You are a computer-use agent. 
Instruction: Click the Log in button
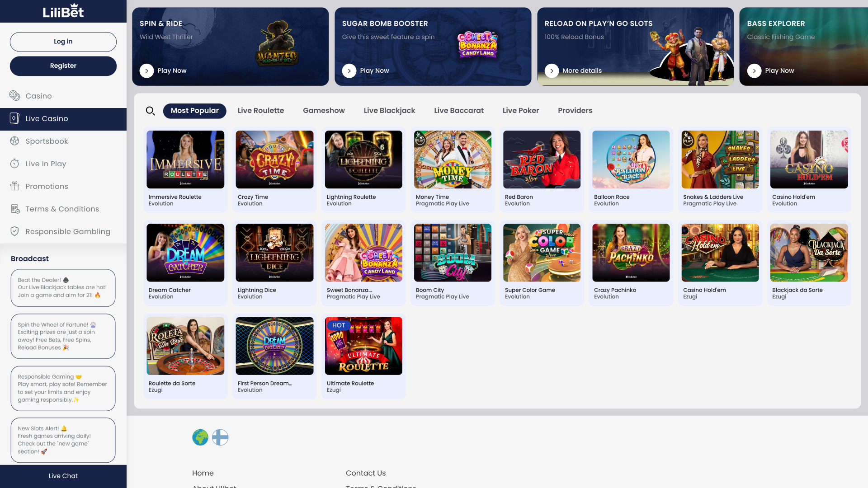tap(63, 42)
